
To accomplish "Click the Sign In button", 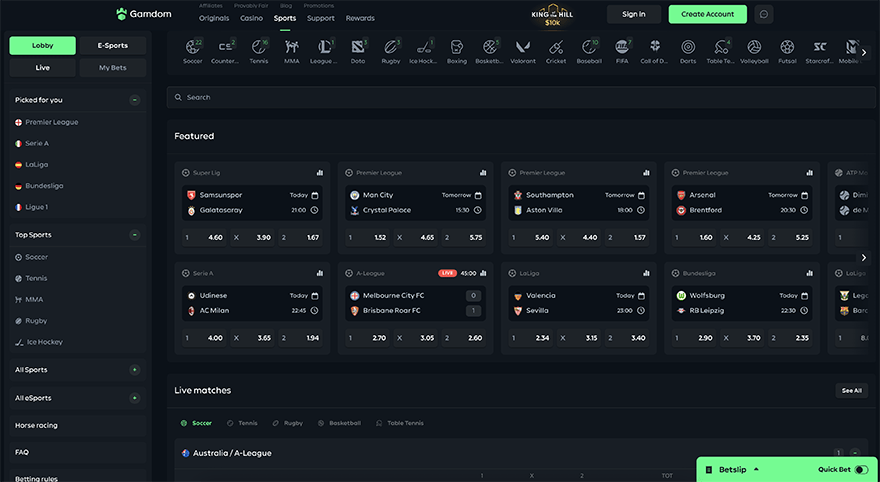I will tap(634, 14).
